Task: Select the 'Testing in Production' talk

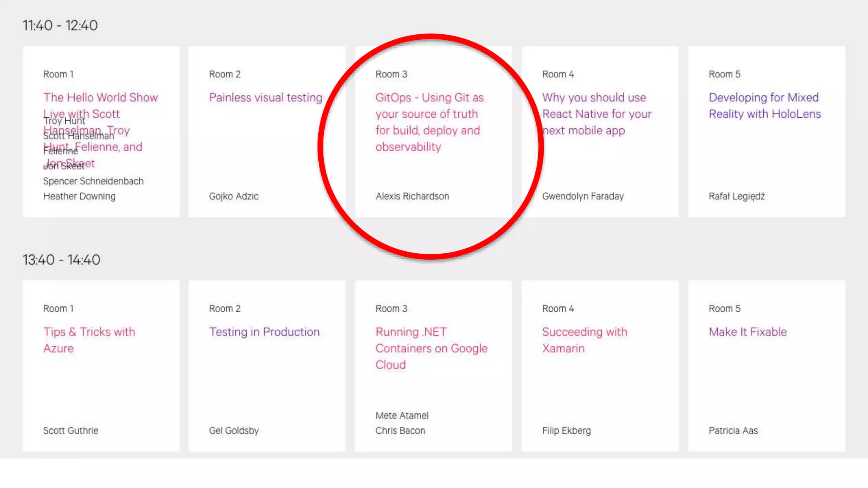Action: 264,332
